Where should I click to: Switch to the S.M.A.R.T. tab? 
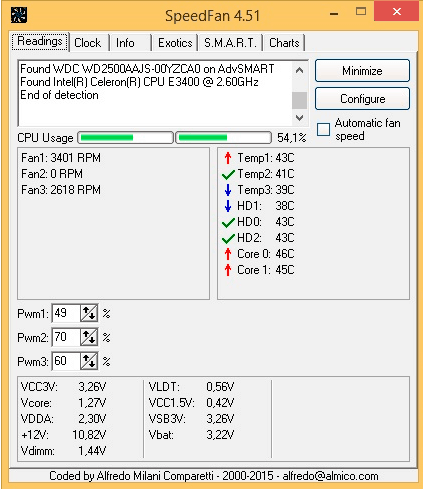[230, 43]
